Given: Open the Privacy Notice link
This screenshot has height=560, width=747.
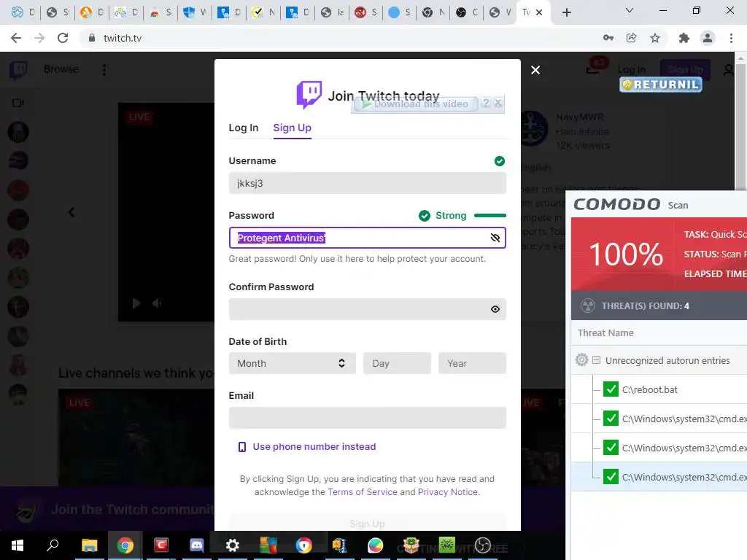Looking at the screenshot, I should (448, 492).
